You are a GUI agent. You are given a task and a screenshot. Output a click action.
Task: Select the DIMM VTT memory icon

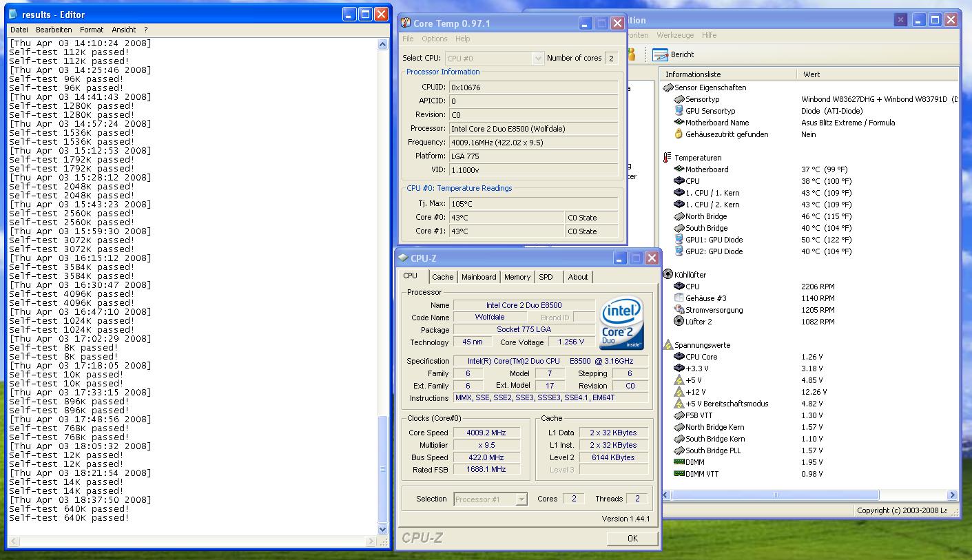point(679,474)
